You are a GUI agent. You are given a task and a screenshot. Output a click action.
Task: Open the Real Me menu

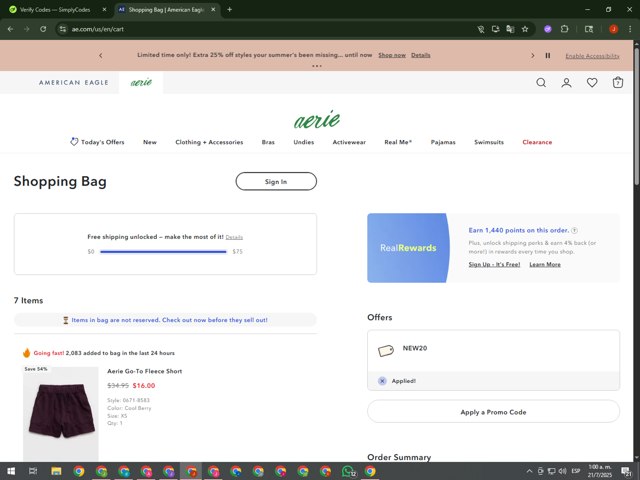(x=398, y=142)
